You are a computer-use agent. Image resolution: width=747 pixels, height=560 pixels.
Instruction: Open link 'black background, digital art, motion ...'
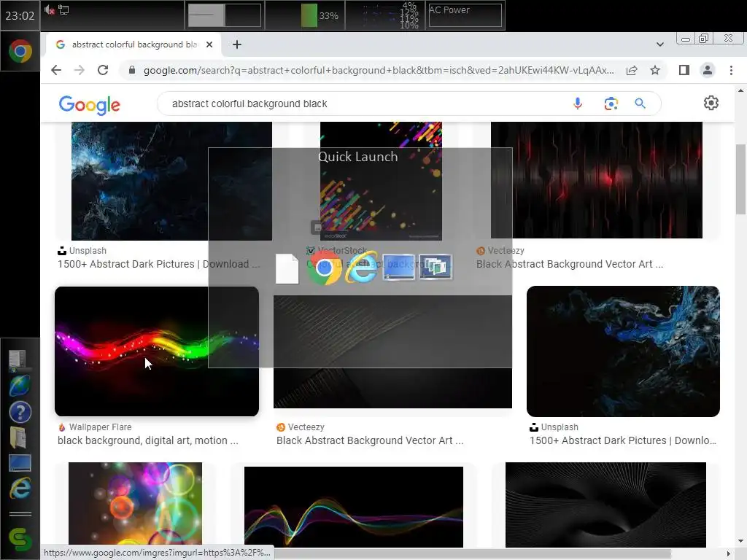pos(147,440)
